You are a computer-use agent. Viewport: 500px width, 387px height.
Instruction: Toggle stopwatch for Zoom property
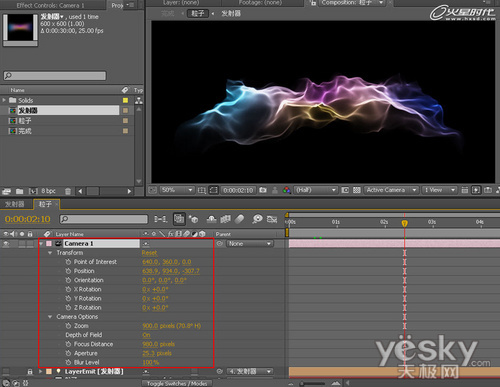68,326
